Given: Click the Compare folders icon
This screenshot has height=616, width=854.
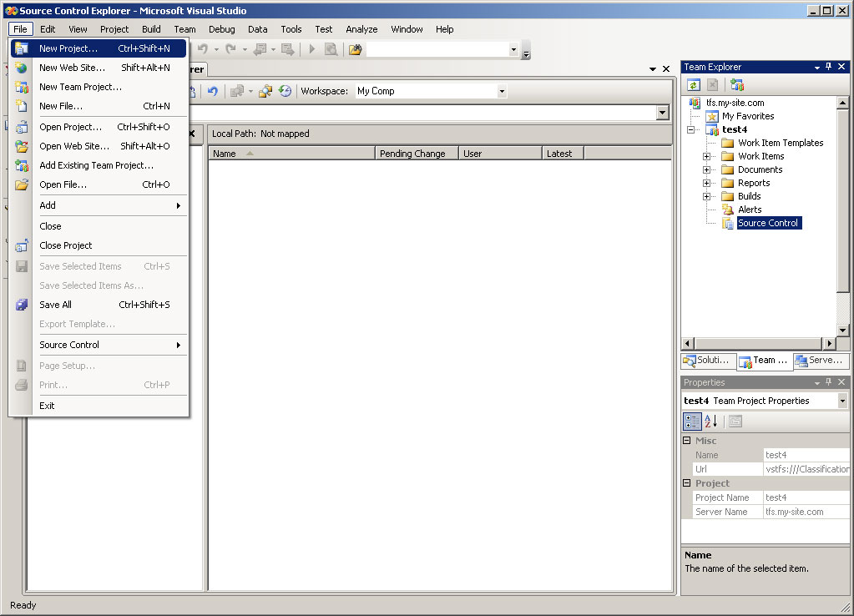Looking at the screenshot, I should pyautogui.click(x=265, y=91).
